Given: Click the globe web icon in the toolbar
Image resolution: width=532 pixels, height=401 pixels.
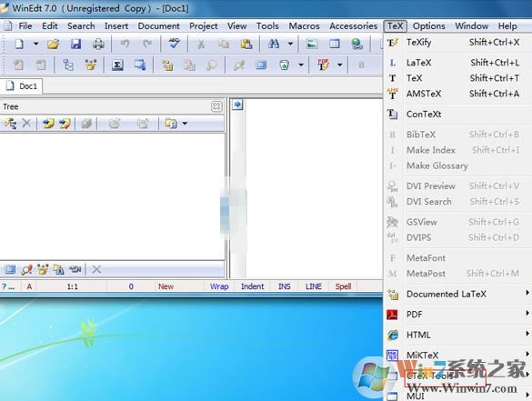Looking at the screenshot, I should (356, 44).
